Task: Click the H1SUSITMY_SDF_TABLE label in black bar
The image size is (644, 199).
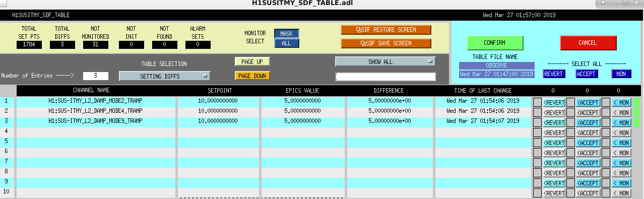Action: (x=41, y=15)
